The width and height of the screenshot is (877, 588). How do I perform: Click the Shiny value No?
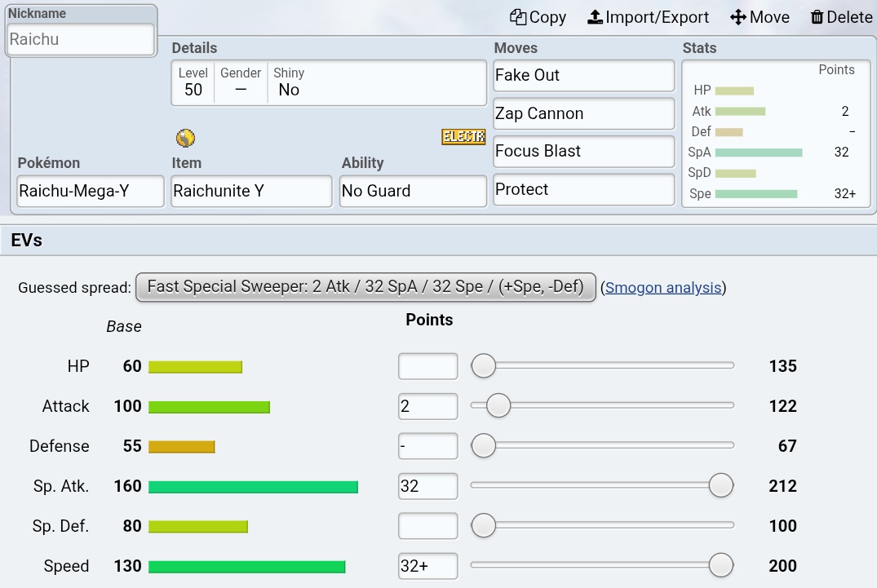(x=289, y=90)
